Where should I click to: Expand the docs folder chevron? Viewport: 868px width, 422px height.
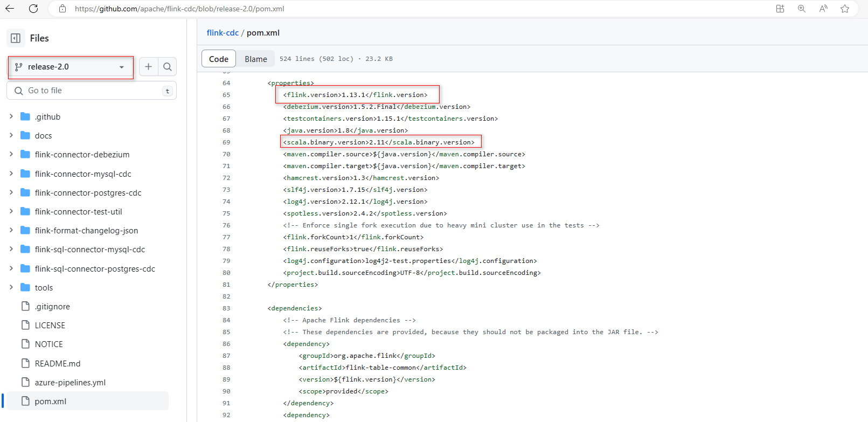point(11,135)
